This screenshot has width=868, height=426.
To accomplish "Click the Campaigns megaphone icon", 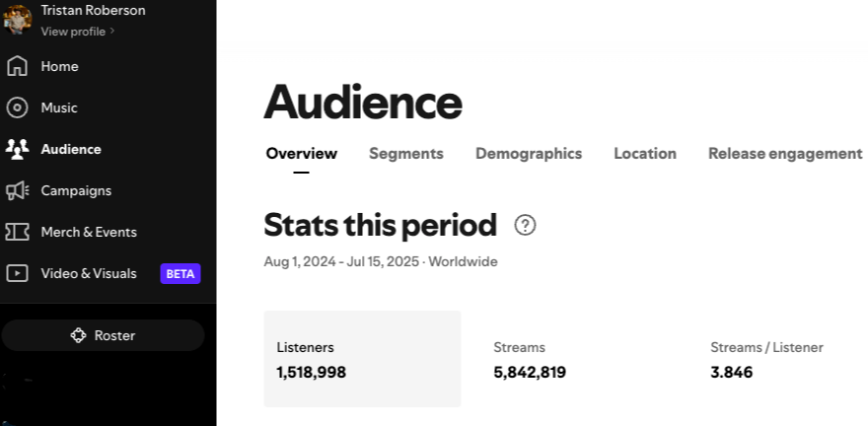I will point(17,190).
